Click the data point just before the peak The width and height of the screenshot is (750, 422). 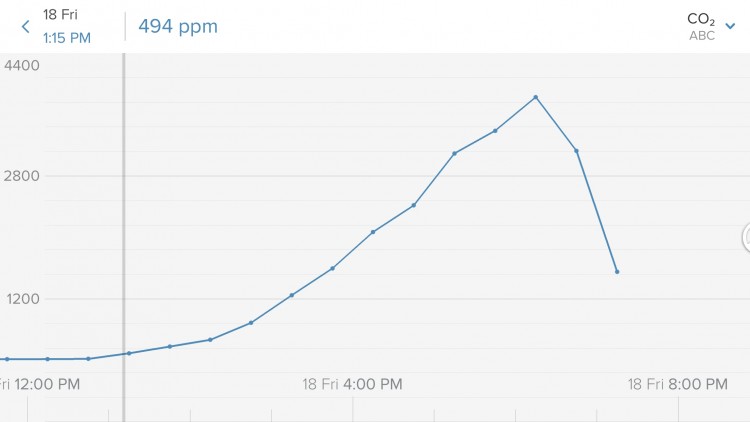tap(495, 131)
